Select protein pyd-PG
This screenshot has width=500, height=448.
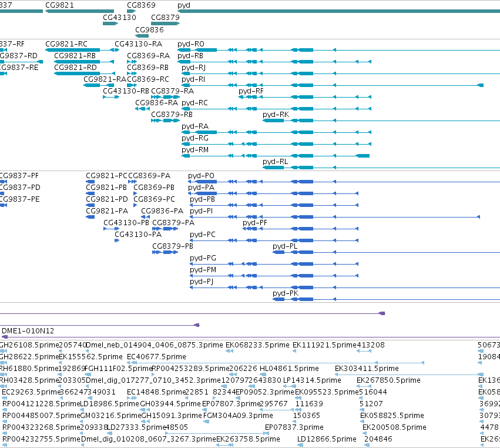point(203,258)
